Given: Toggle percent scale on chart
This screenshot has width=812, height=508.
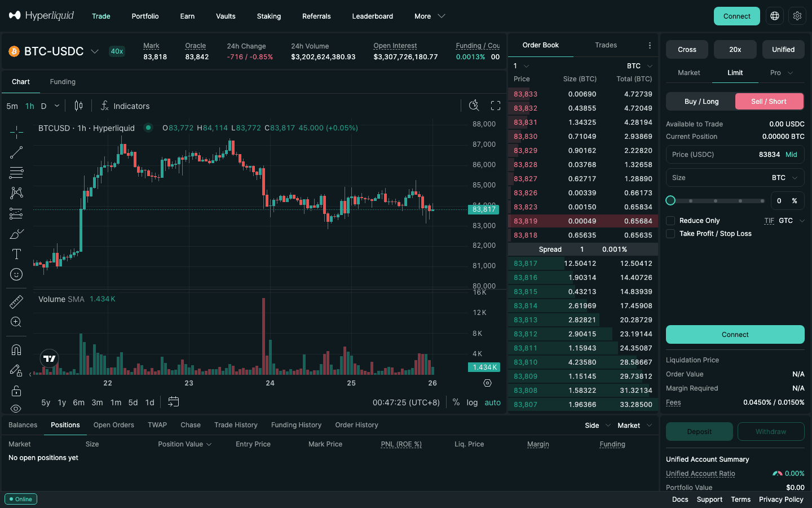Looking at the screenshot, I should [456, 402].
